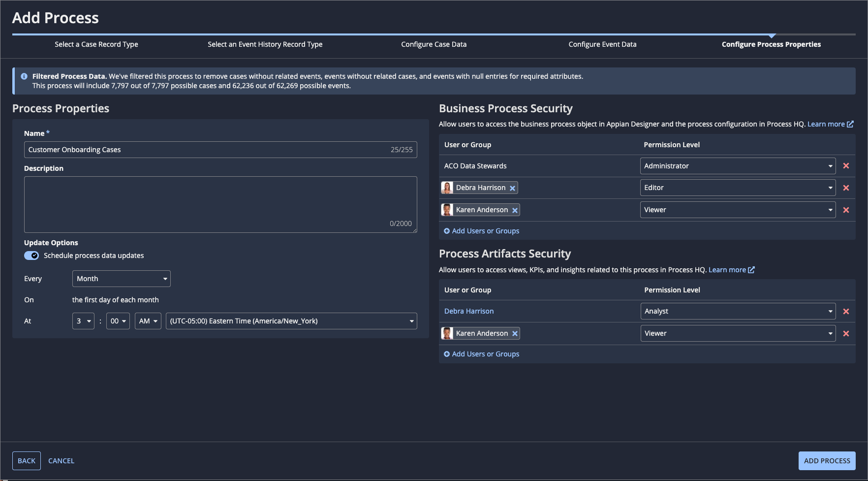Delete the Debra Harrison Editor row
Screen dimensions: 868x481
coord(846,188)
